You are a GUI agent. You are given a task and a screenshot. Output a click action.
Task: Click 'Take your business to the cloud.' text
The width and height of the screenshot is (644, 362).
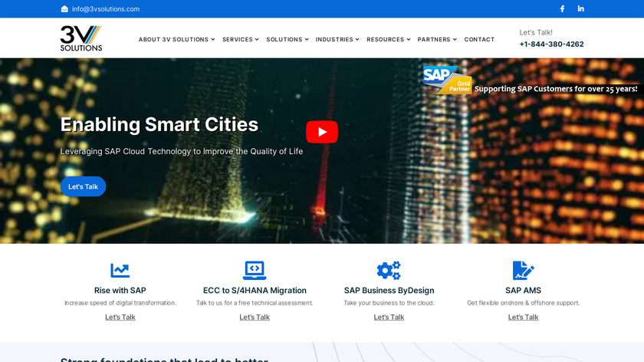(389, 303)
